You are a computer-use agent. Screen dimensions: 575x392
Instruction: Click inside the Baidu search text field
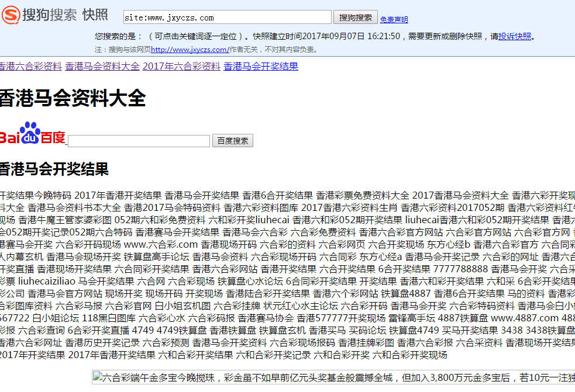139,141
